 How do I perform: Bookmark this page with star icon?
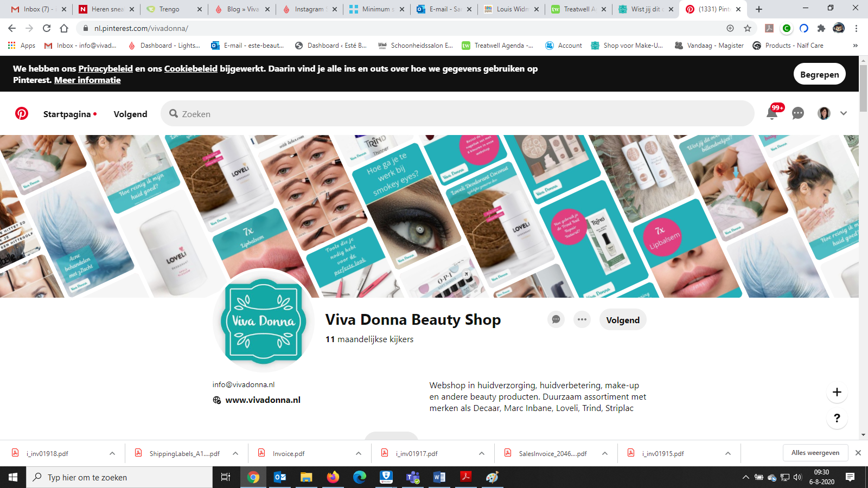pyautogui.click(x=748, y=28)
